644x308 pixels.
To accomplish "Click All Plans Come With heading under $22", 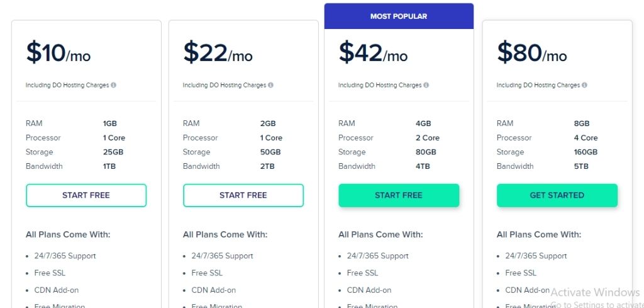I will 225,235.
